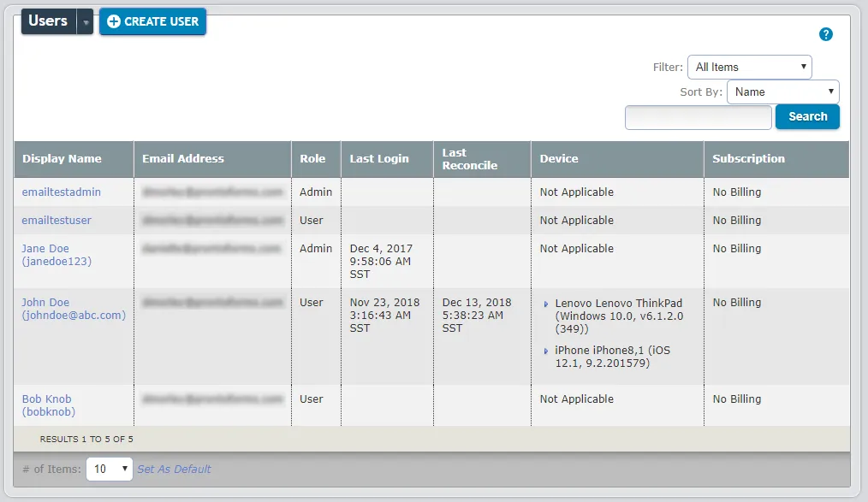
Task: Expand the Lenovo ThinkPad device arrow
Action: tap(546, 304)
